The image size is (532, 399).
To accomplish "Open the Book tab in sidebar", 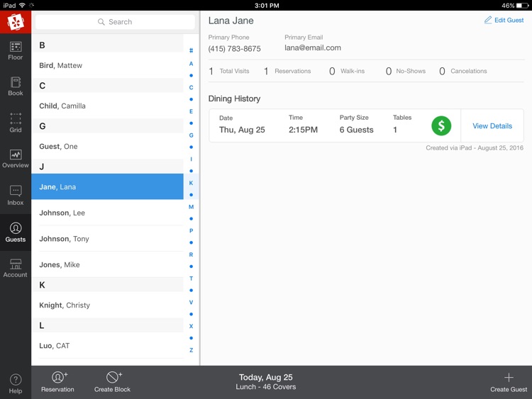I will click(16, 86).
